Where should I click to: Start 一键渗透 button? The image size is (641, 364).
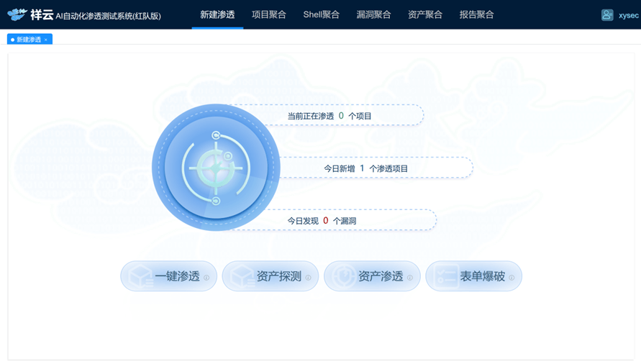click(168, 276)
